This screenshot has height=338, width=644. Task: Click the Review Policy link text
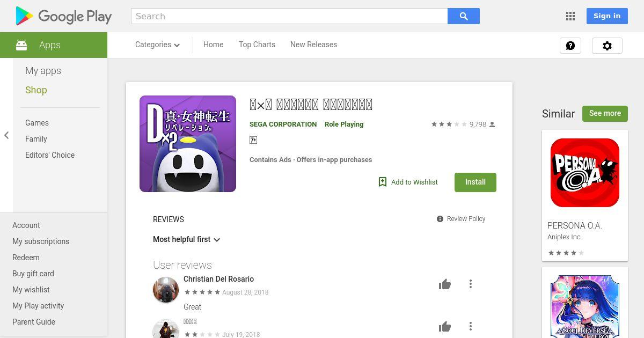(466, 219)
